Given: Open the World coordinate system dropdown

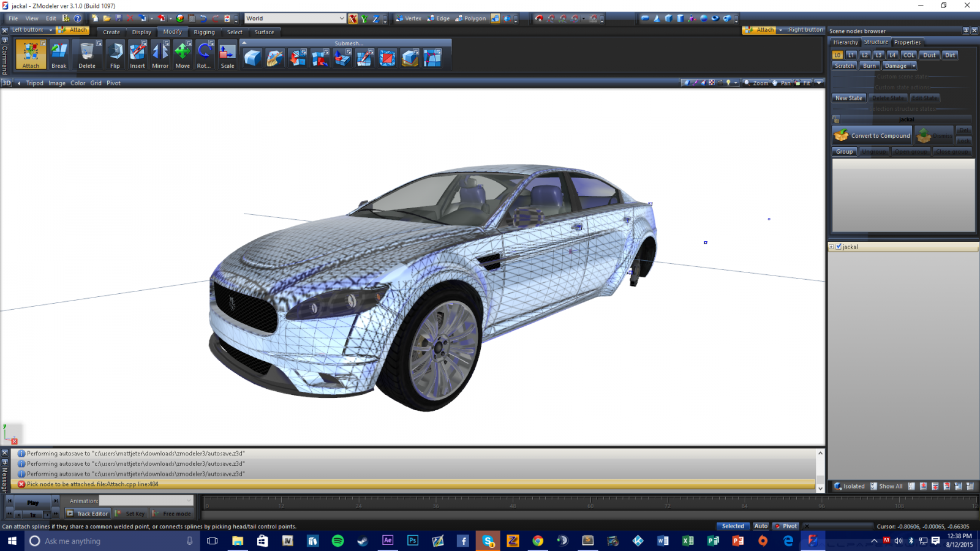Looking at the screenshot, I should pos(341,18).
